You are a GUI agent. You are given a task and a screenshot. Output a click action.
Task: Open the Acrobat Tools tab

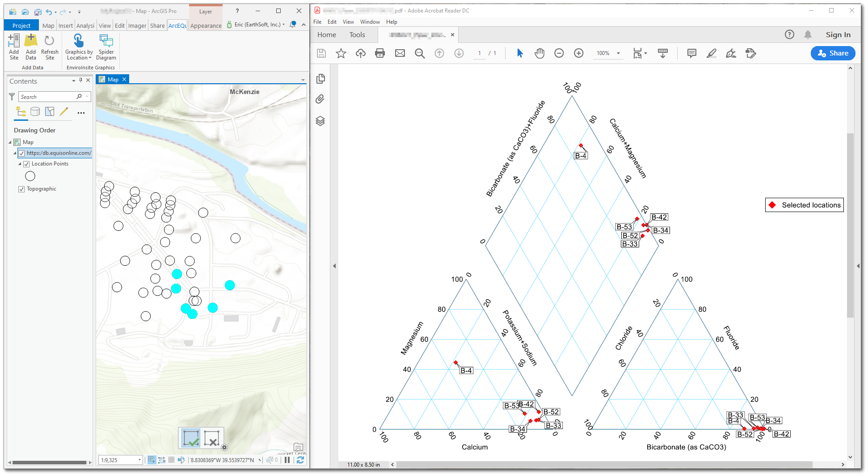(x=357, y=35)
